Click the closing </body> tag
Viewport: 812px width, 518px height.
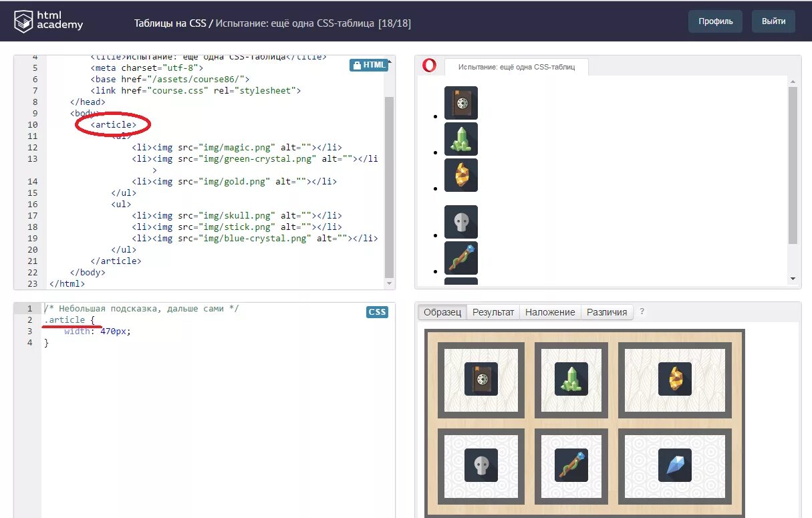tap(88, 273)
